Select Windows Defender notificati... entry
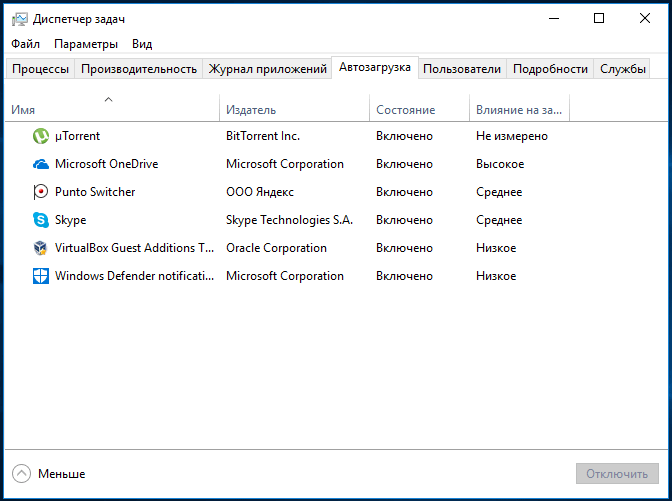This screenshot has height=501, width=672. pyautogui.click(x=135, y=276)
